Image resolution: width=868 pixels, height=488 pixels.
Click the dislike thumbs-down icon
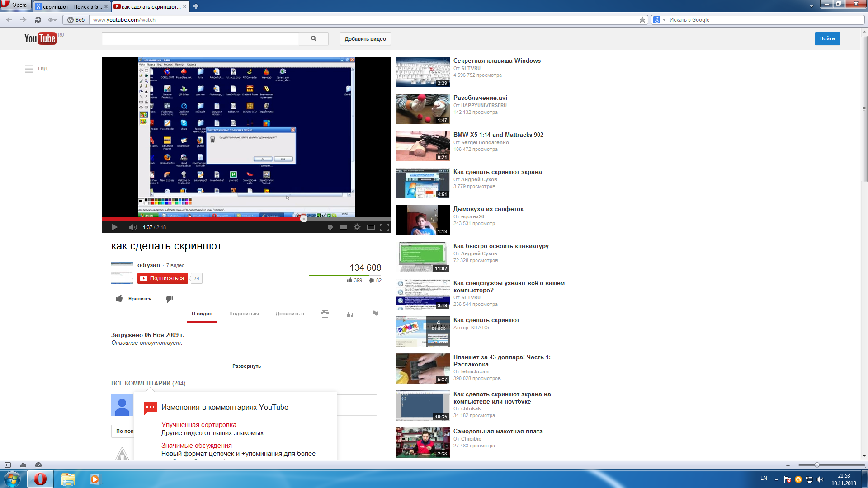tap(170, 299)
